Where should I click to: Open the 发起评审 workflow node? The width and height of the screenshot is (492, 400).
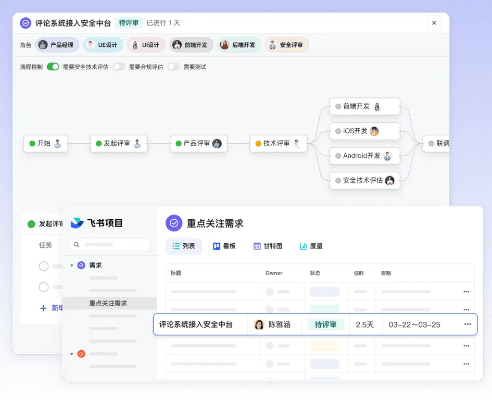pyautogui.click(x=119, y=143)
